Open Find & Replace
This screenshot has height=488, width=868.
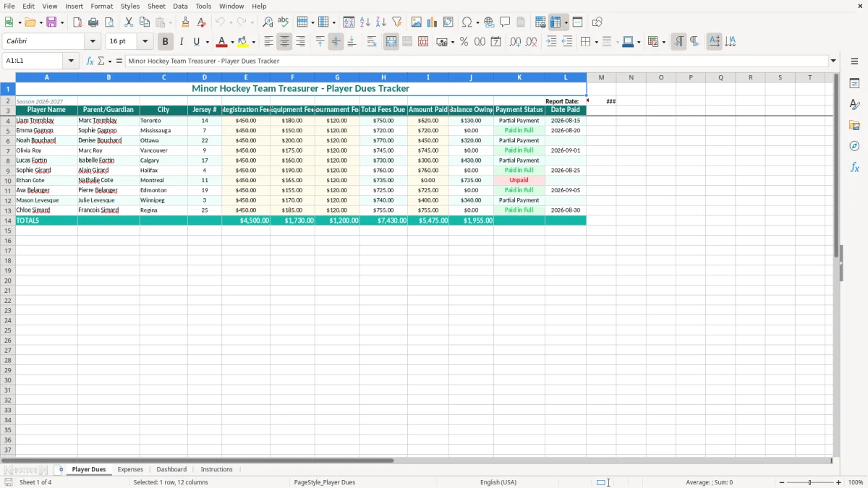click(268, 22)
